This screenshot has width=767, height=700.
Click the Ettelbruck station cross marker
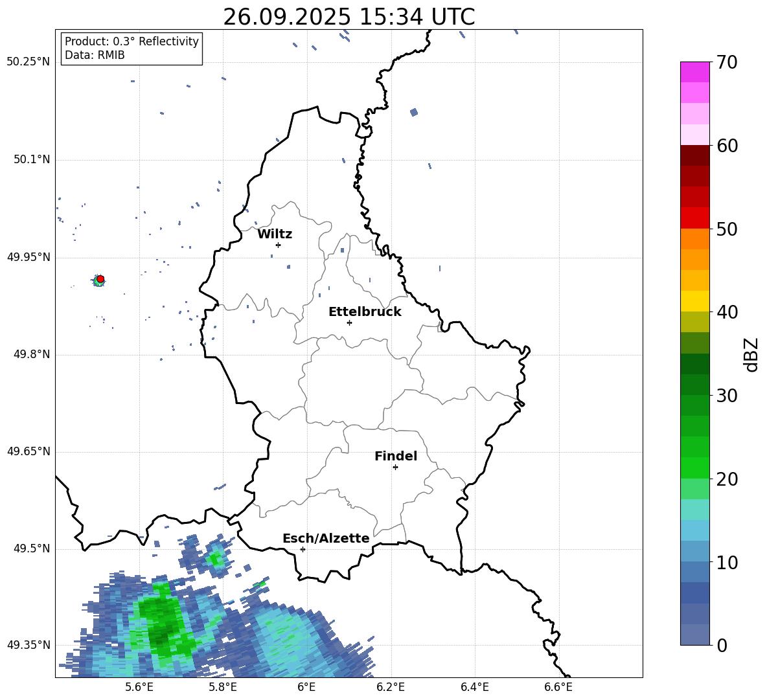click(349, 322)
